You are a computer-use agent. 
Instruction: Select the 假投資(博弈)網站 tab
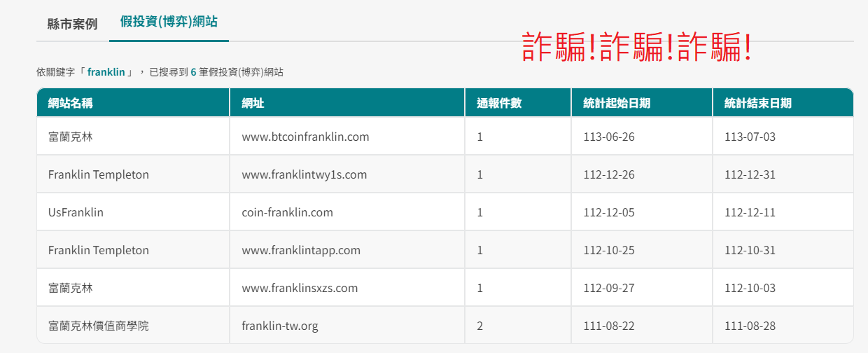tap(169, 22)
